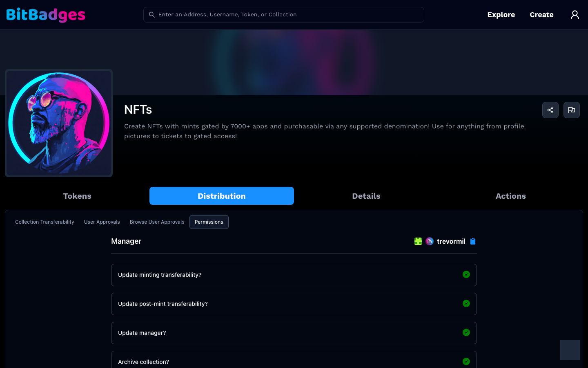Expand the Archive collection permission row
This screenshot has height=368, width=588.
[x=294, y=360]
